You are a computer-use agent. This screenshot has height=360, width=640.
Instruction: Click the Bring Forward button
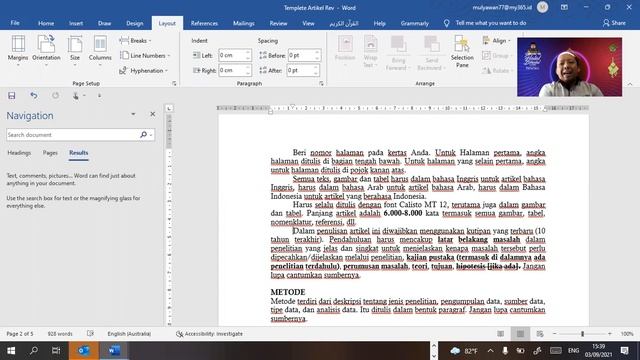coord(398,52)
